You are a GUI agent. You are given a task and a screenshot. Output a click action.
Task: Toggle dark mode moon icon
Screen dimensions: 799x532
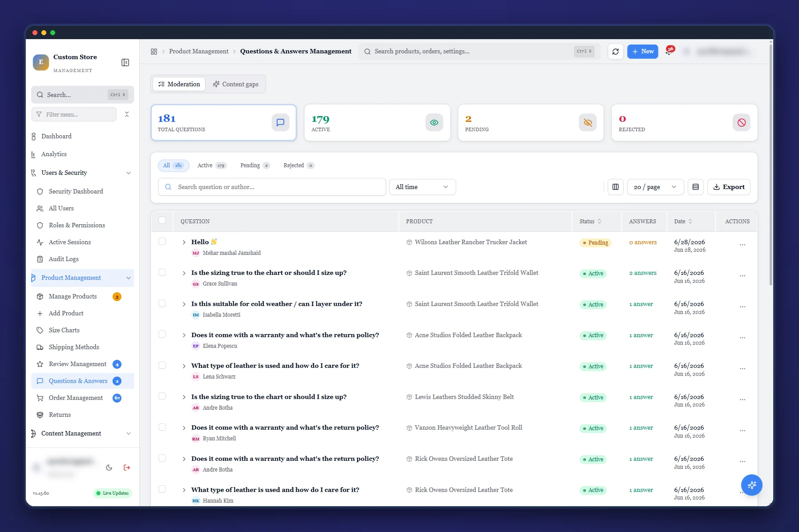[109, 468]
